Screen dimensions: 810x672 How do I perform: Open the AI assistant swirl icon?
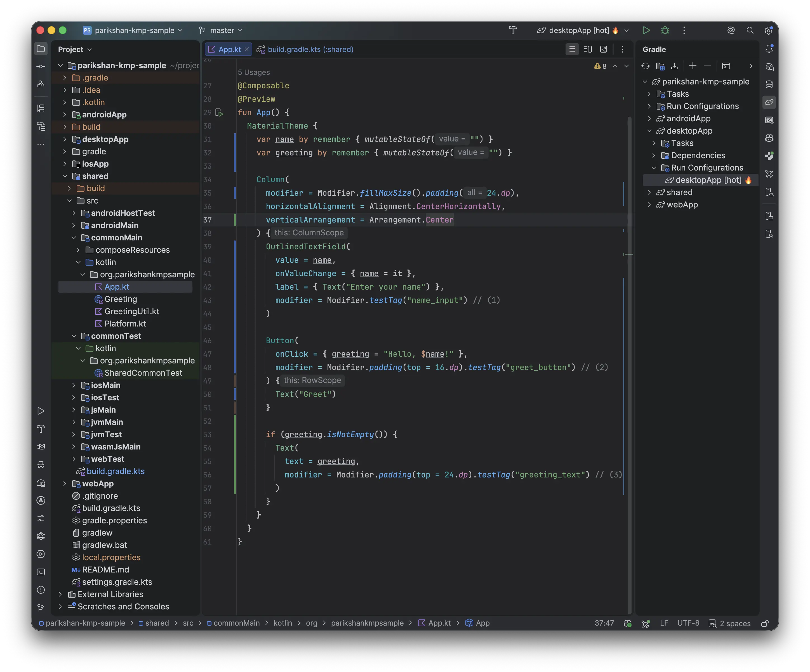(731, 30)
